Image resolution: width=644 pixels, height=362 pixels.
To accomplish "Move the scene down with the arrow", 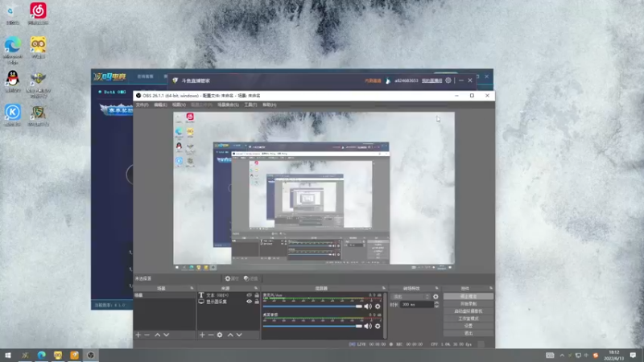I will click(167, 335).
